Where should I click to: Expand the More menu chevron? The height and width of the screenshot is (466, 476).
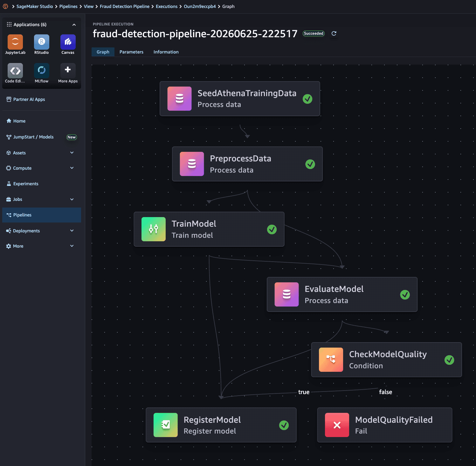(72, 246)
